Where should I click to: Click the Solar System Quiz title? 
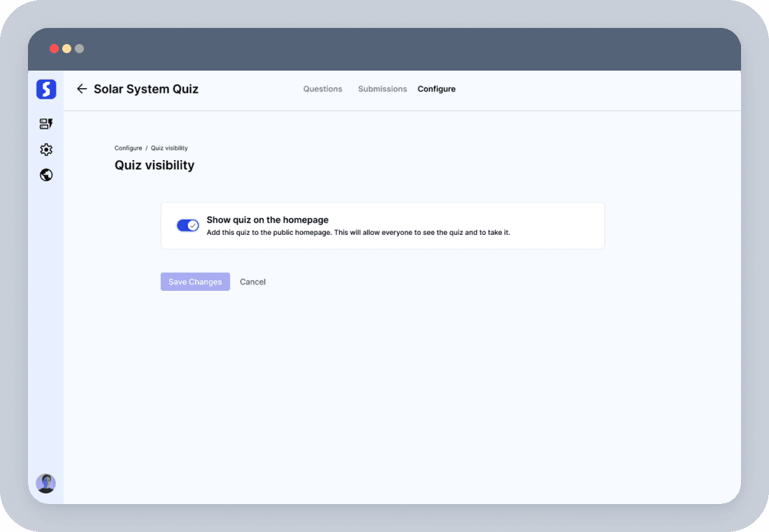(x=146, y=89)
